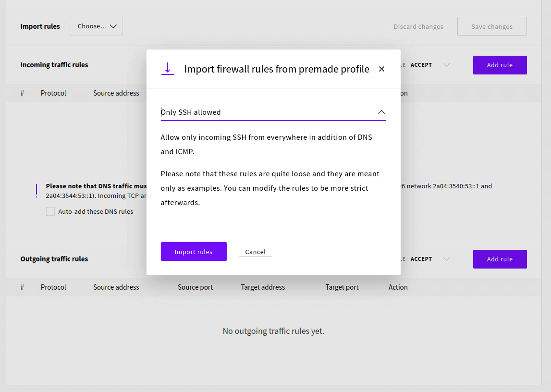Click the Discard changes link
The image size is (551, 392).
[x=418, y=27]
